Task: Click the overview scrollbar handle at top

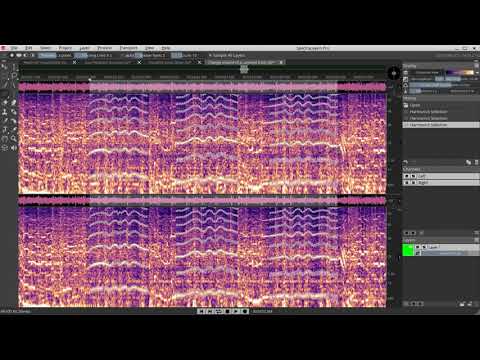Action: (x=244, y=69)
